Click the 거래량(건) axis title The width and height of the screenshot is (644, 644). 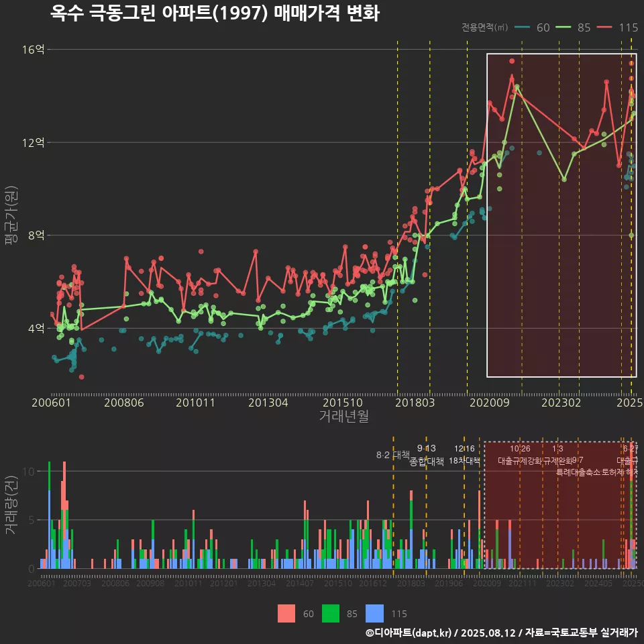point(11,505)
